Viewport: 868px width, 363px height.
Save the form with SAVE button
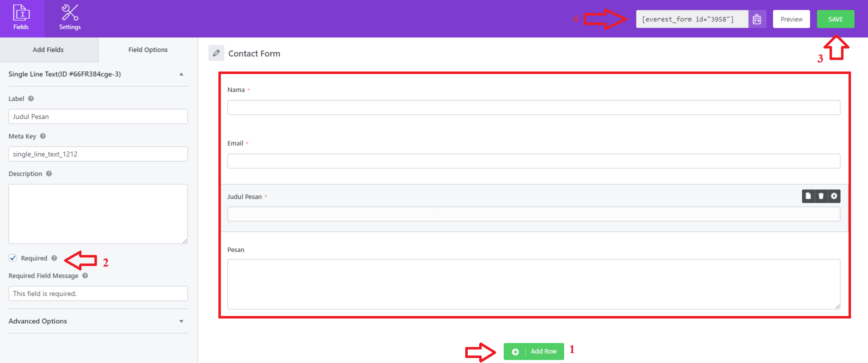[836, 19]
